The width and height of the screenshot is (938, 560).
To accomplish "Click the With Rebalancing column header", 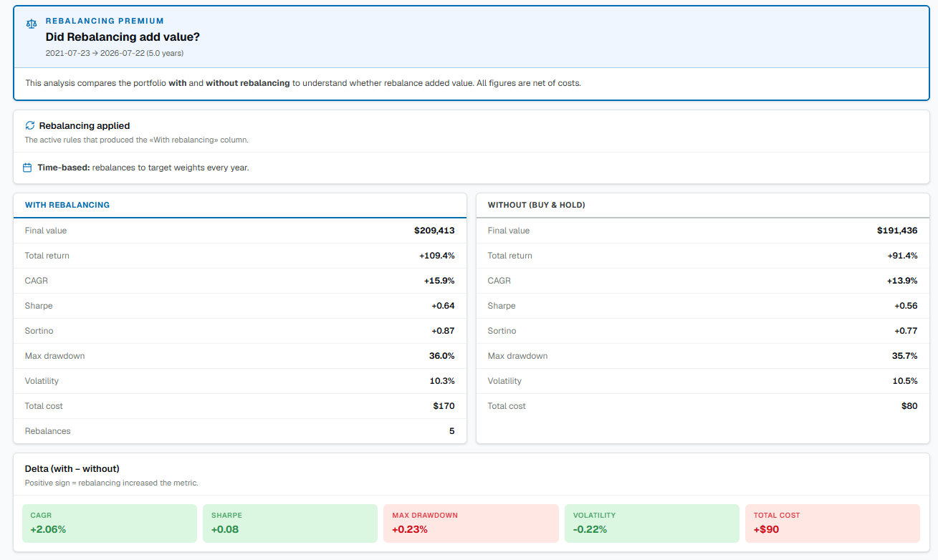I will [67, 205].
